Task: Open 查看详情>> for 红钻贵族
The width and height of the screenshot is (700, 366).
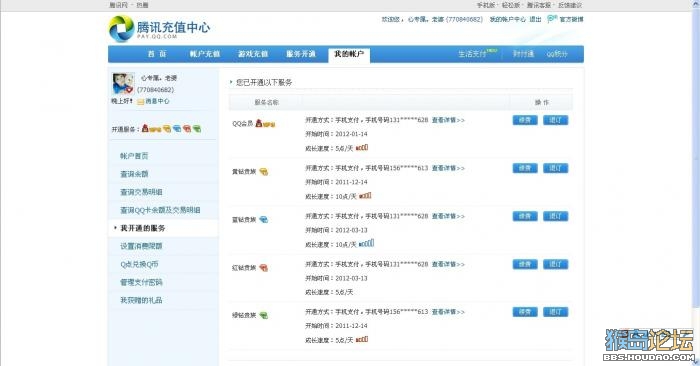Action: 448,264
